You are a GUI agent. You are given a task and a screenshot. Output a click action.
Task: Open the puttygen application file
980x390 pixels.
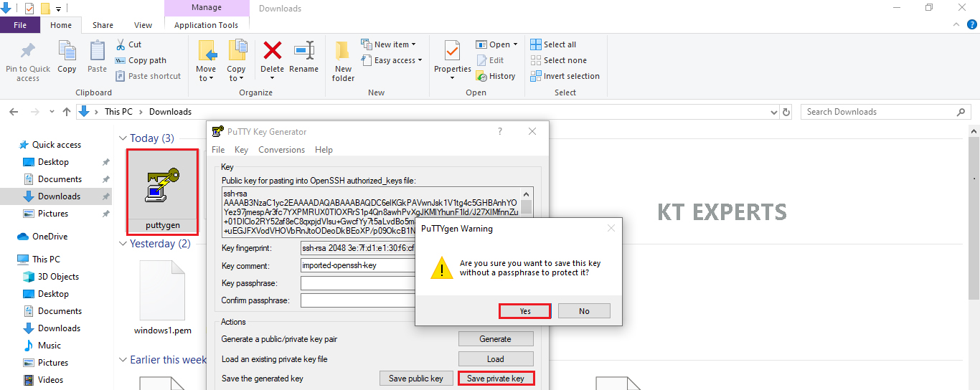pyautogui.click(x=162, y=191)
